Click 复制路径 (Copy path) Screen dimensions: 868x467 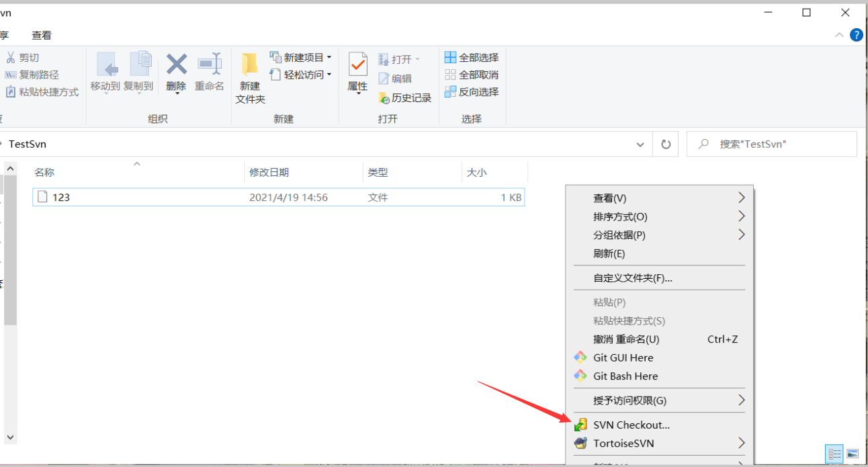(32, 75)
